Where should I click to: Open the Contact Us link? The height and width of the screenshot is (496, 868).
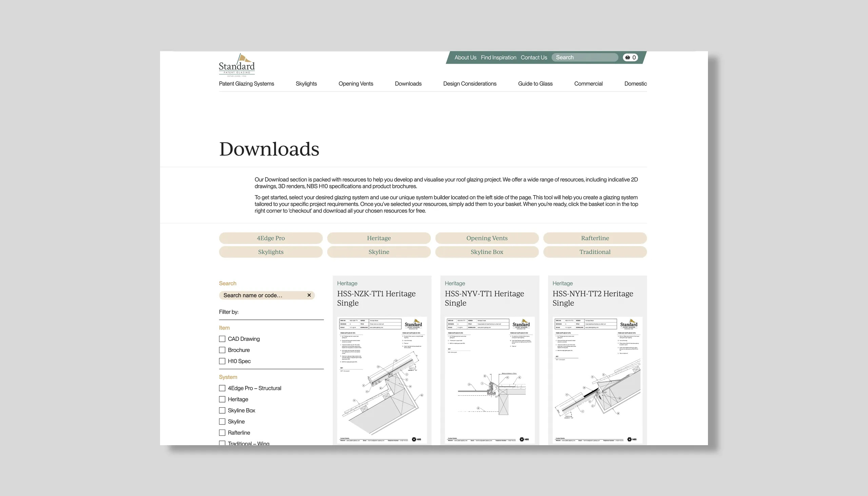click(x=534, y=57)
